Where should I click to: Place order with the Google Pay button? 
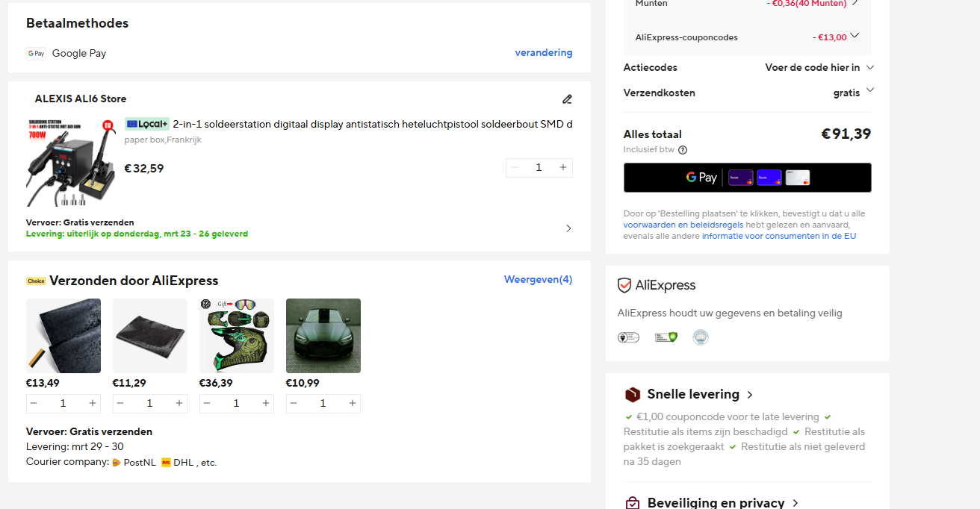pyautogui.click(x=747, y=178)
